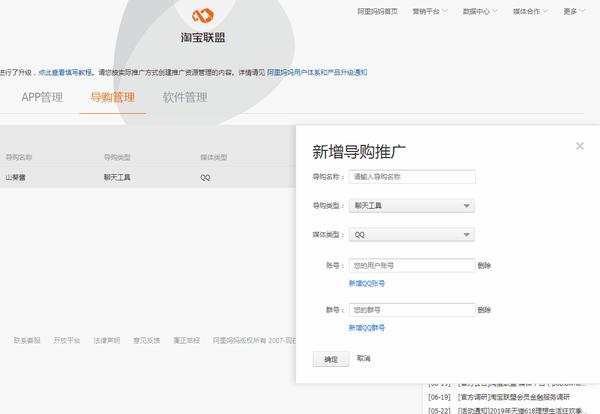This screenshot has width=600, height=414.
Task: Select the 山葵酱 cell in the table
Action: coord(16,178)
